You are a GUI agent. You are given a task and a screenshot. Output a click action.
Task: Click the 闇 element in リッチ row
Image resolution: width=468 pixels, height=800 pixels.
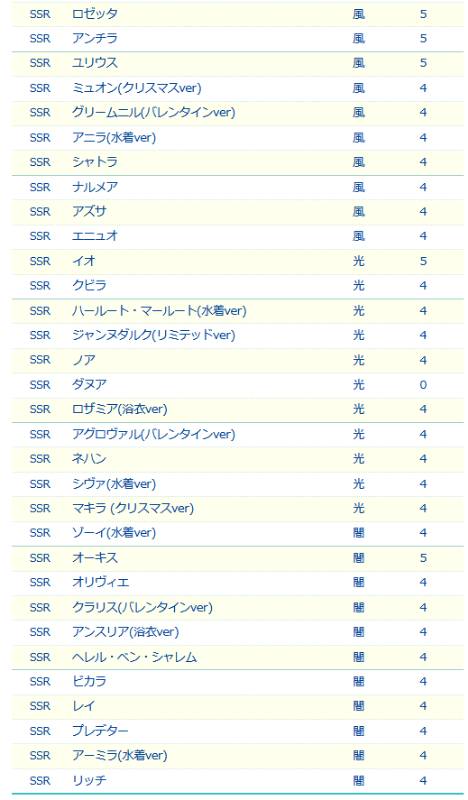point(359,780)
